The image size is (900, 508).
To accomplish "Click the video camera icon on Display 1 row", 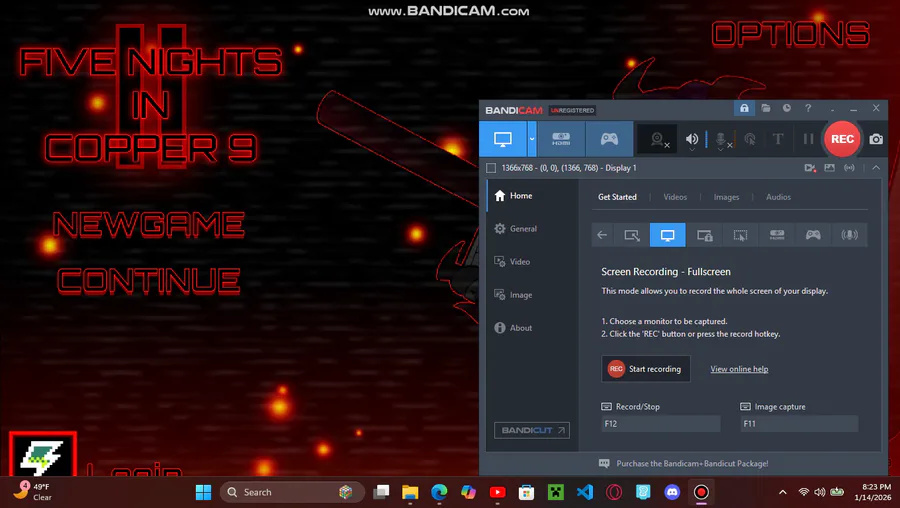I will 810,168.
